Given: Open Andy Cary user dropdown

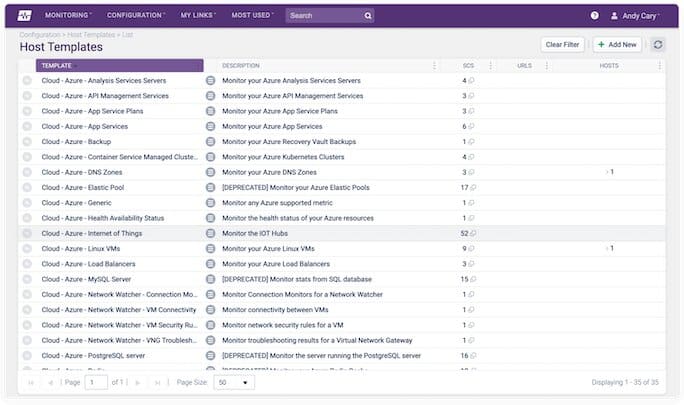Looking at the screenshot, I should (635, 16).
